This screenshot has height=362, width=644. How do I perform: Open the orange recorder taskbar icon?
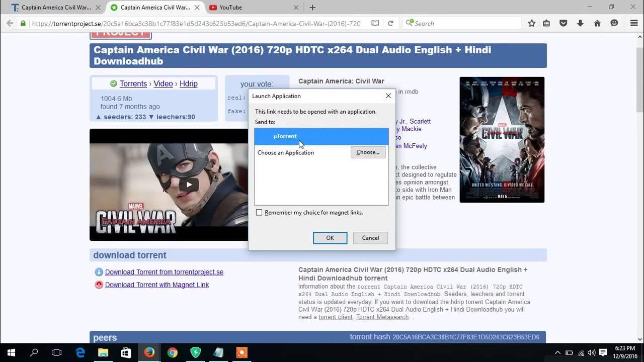[242, 352]
